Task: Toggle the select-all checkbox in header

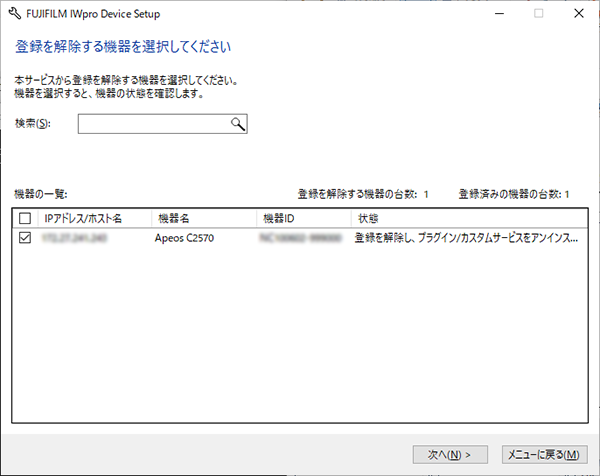Action: [25, 218]
